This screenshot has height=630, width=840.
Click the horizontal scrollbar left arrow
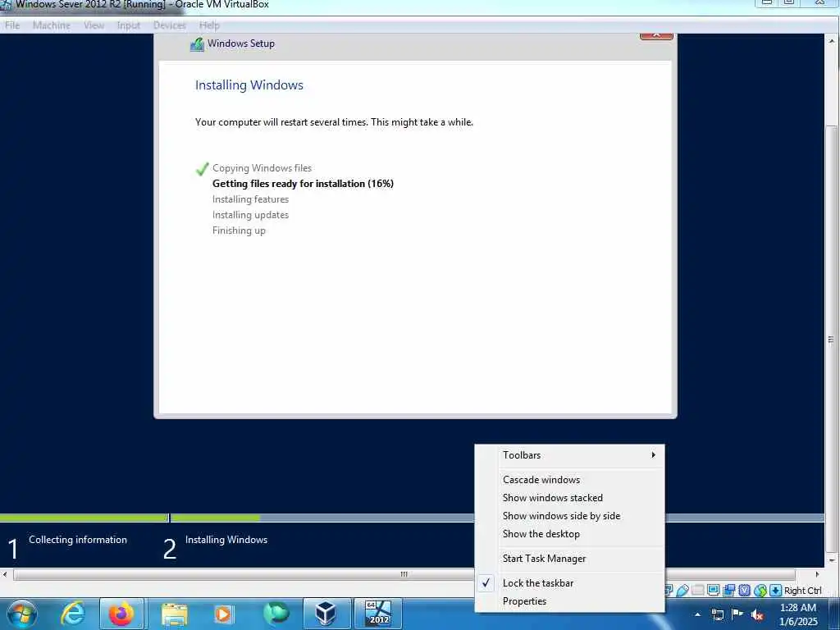[5, 574]
